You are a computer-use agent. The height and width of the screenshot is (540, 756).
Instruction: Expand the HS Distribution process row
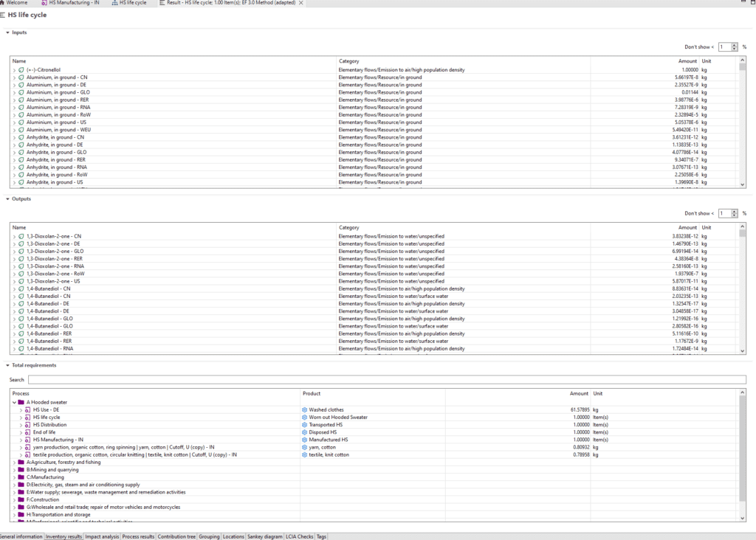coord(21,425)
